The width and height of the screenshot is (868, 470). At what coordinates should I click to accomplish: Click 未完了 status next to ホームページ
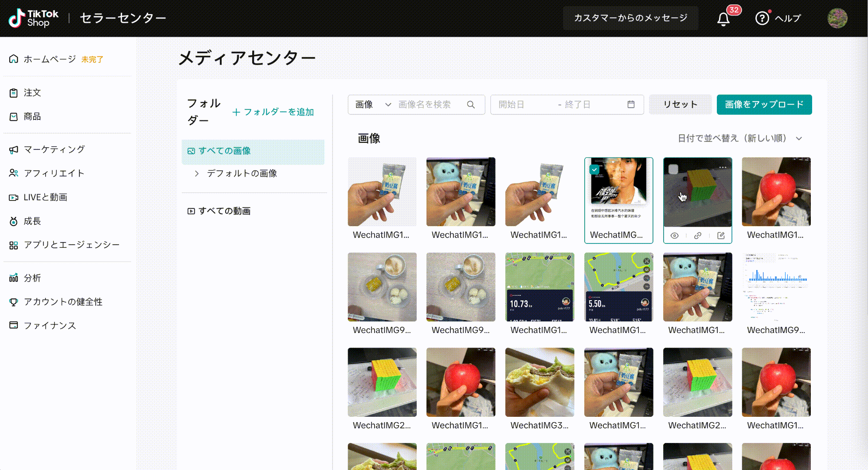pyautogui.click(x=92, y=59)
